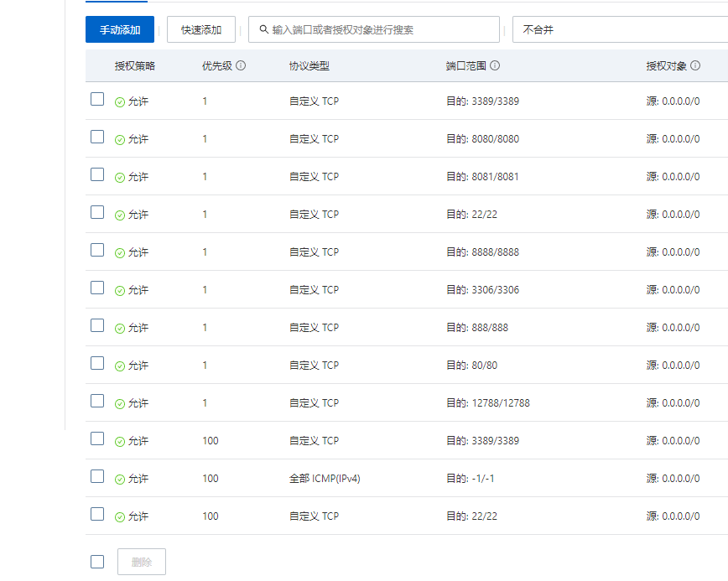The width and height of the screenshot is (728, 581).
Task: Click the 目的: 8888/8888 port cell
Action: (482, 252)
